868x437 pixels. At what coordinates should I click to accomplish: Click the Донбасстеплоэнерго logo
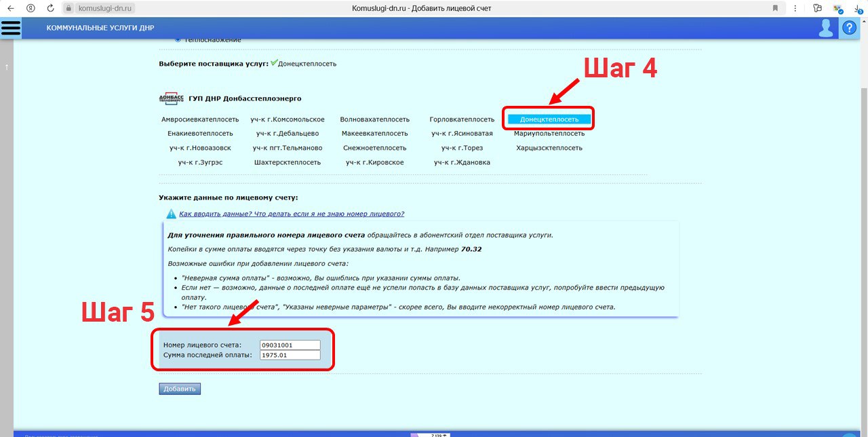point(171,98)
